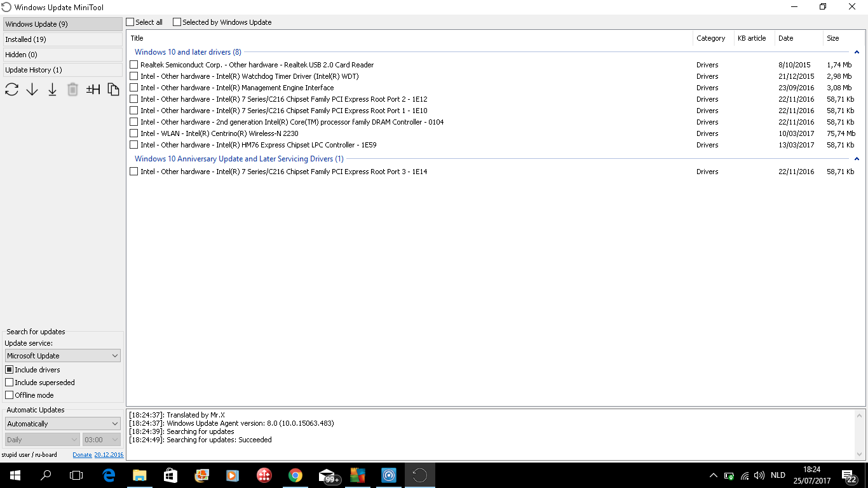Sort by the Size column header
The height and width of the screenshot is (488, 868).
coord(844,38)
